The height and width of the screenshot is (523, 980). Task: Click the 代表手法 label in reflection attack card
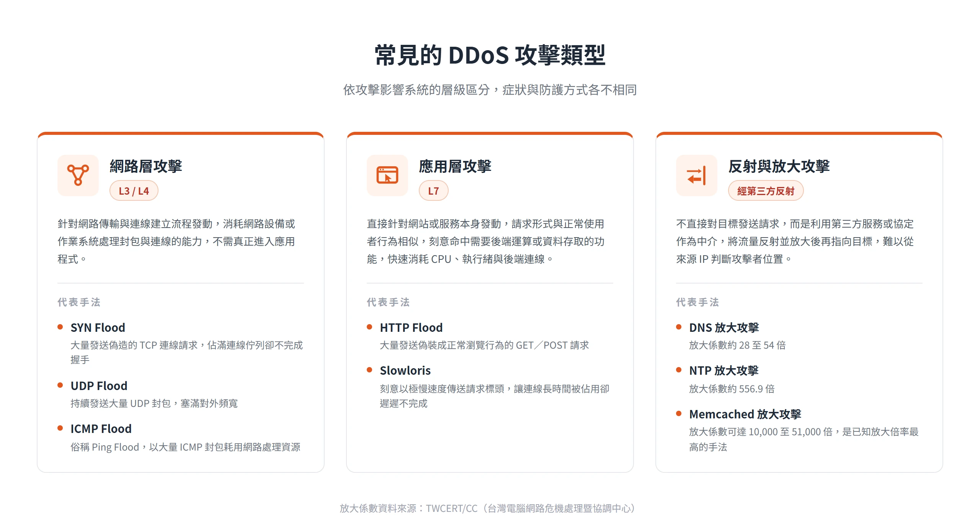(x=698, y=302)
